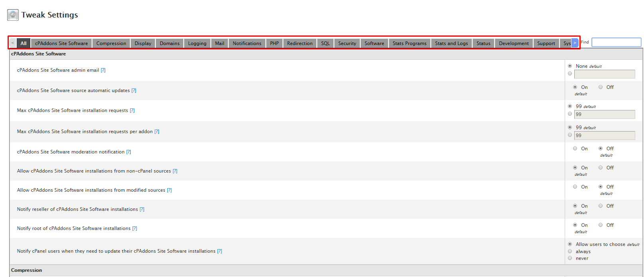Screen dimensions: 644x277
Task: Click the admin email text field
Action: coord(605,74)
